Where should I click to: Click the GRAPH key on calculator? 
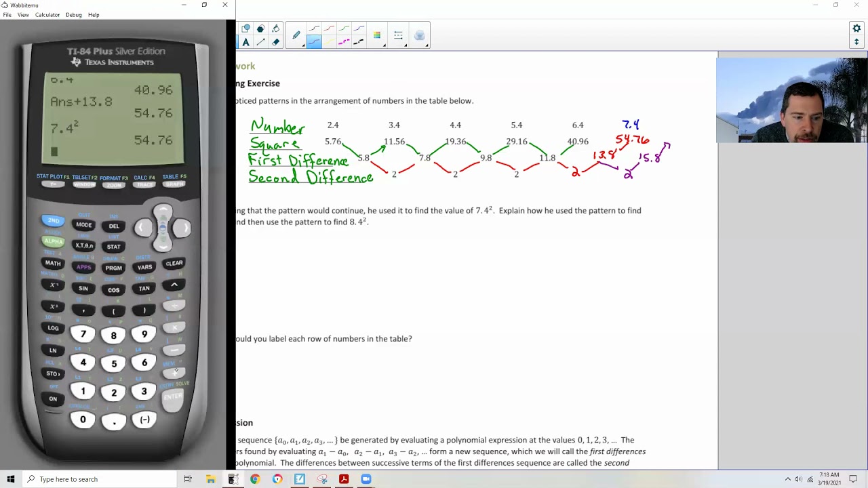[174, 184]
